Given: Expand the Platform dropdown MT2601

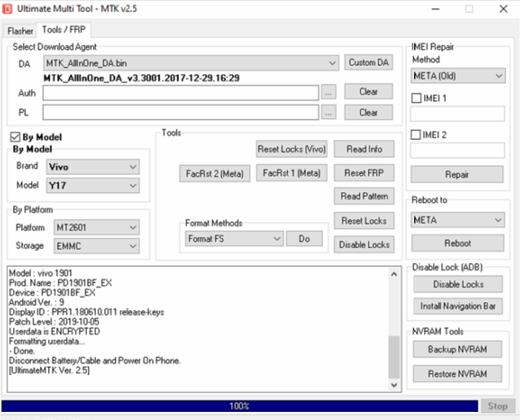Looking at the screenshot, I should pos(97,228).
